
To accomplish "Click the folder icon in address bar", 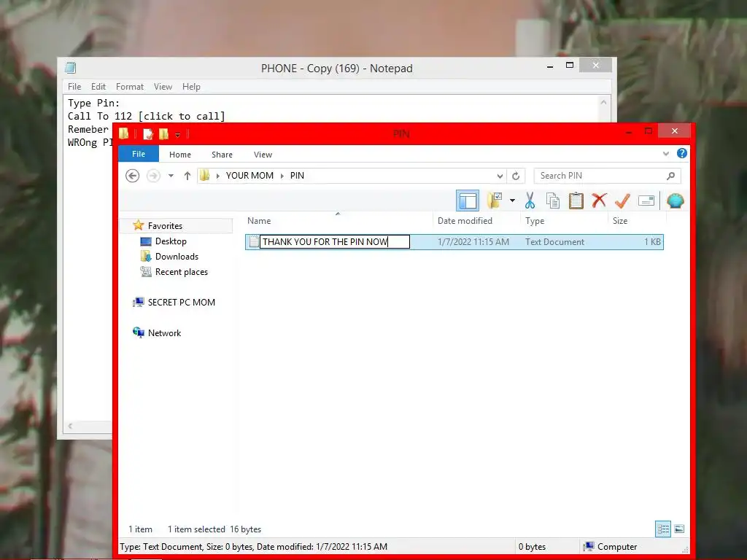I will point(205,176).
